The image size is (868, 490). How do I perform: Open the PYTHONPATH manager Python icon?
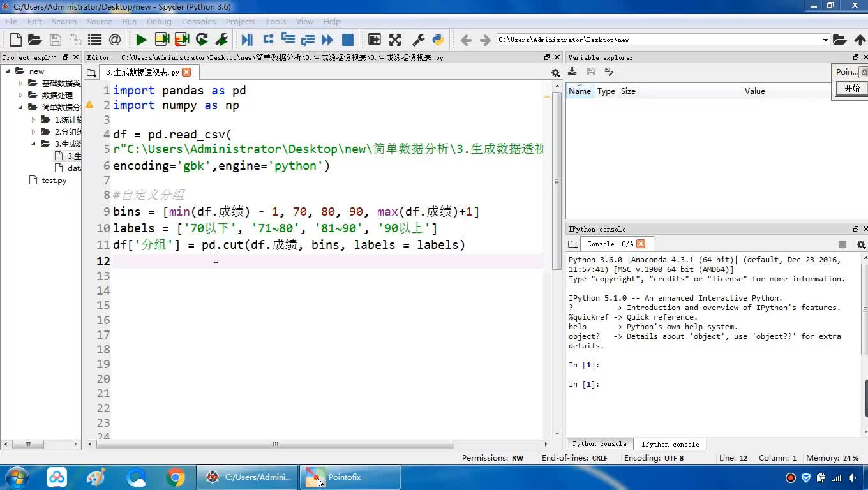(438, 40)
